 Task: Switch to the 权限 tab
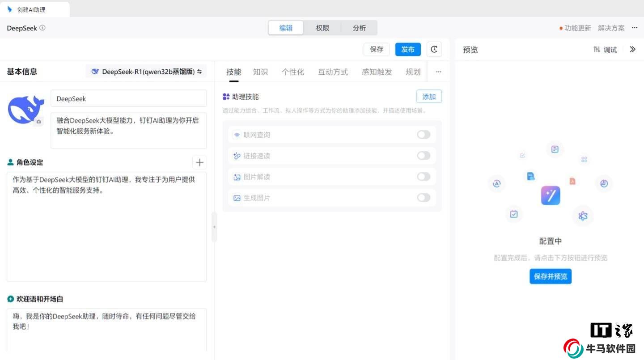[x=322, y=28]
